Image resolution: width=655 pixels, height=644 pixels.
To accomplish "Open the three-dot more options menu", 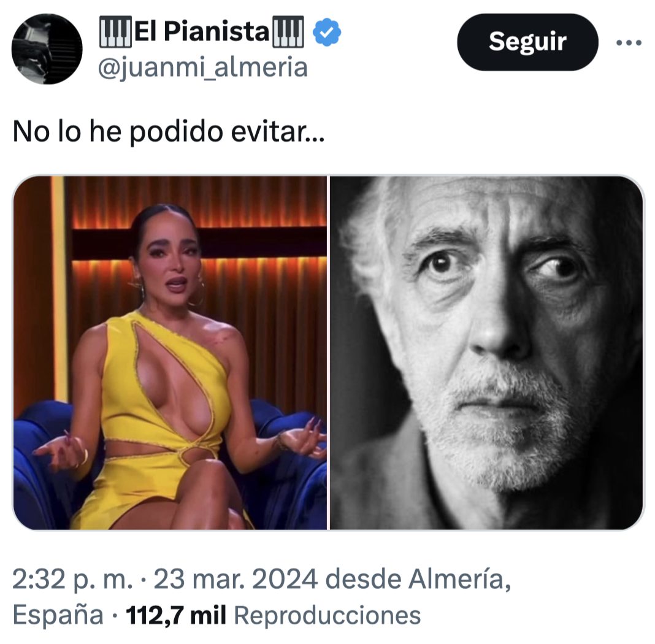I will click(x=629, y=42).
